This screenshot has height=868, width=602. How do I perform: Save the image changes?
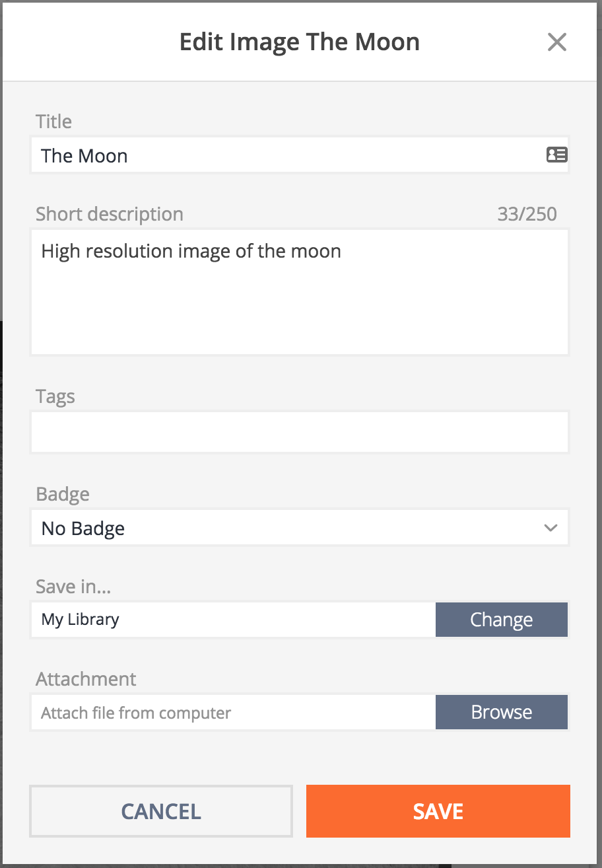[438, 811]
